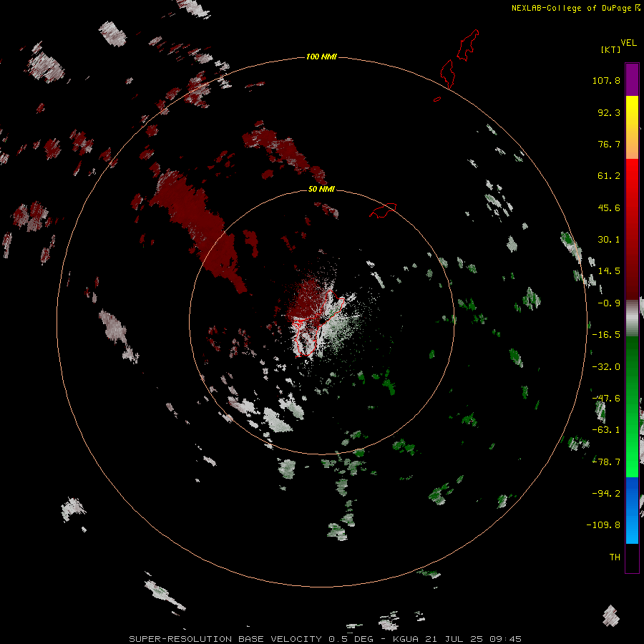The image size is (644, 644).
Task: Click the -32.0 velocity scale value
Action: coord(606,367)
